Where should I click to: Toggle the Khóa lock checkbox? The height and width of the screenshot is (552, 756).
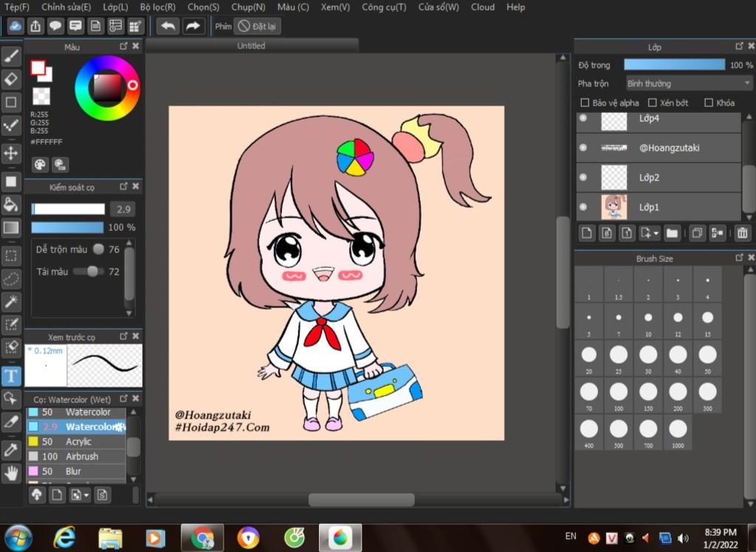[709, 103]
